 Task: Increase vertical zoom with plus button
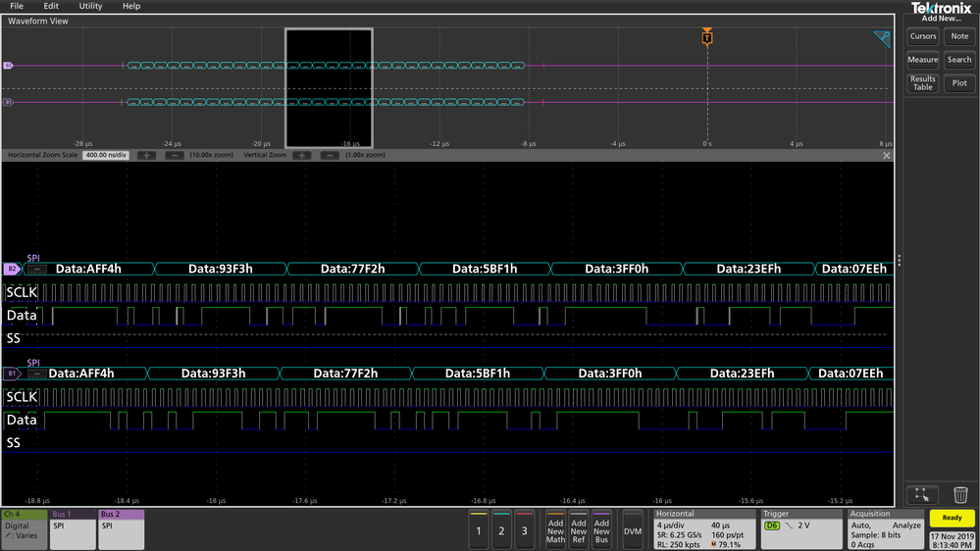tap(302, 155)
